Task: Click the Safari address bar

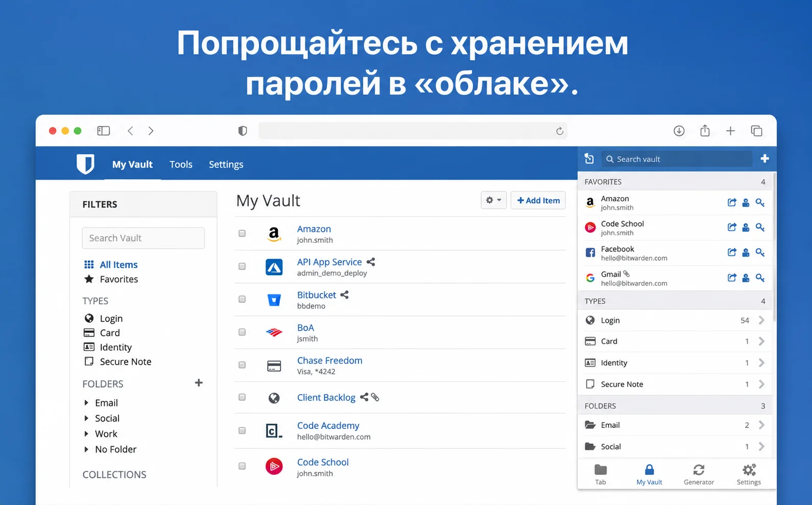Action: (x=413, y=131)
